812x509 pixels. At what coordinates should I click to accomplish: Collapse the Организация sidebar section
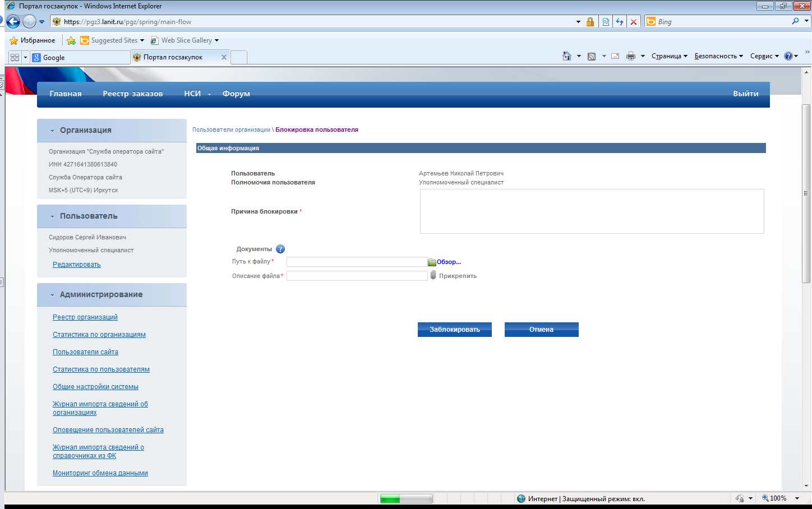52,131
